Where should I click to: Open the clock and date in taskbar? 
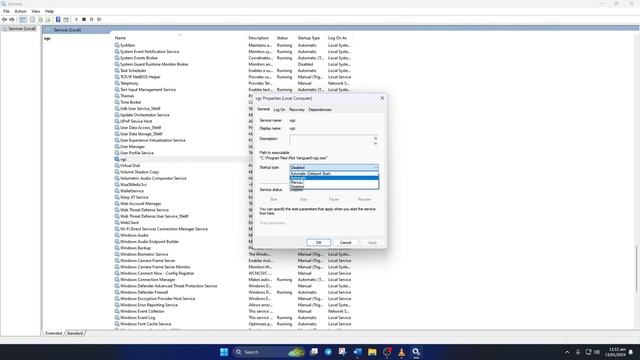pos(616,352)
